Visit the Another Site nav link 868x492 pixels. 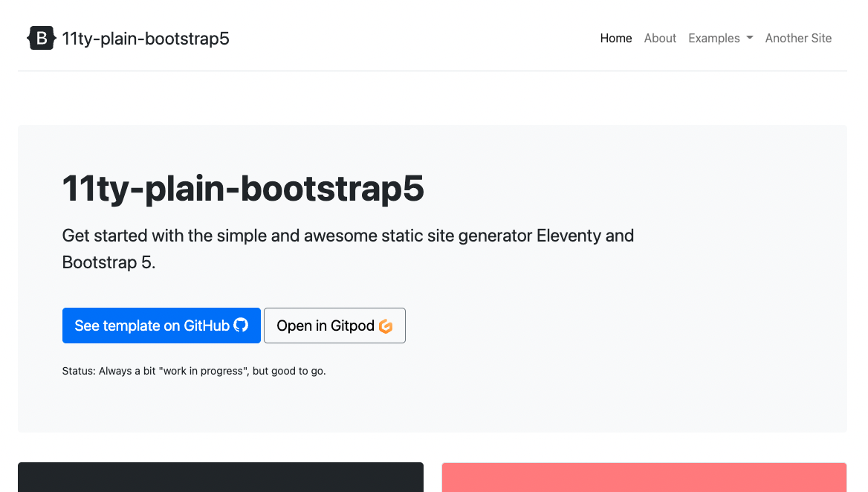click(x=798, y=38)
